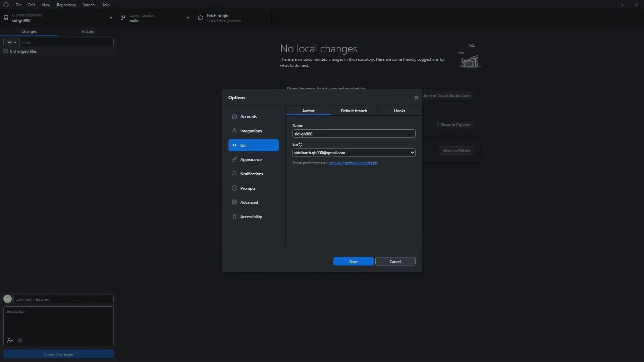Viewport: 644px width, 362px height.
Task: Open Prompts settings section
Action: click(253, 188)
